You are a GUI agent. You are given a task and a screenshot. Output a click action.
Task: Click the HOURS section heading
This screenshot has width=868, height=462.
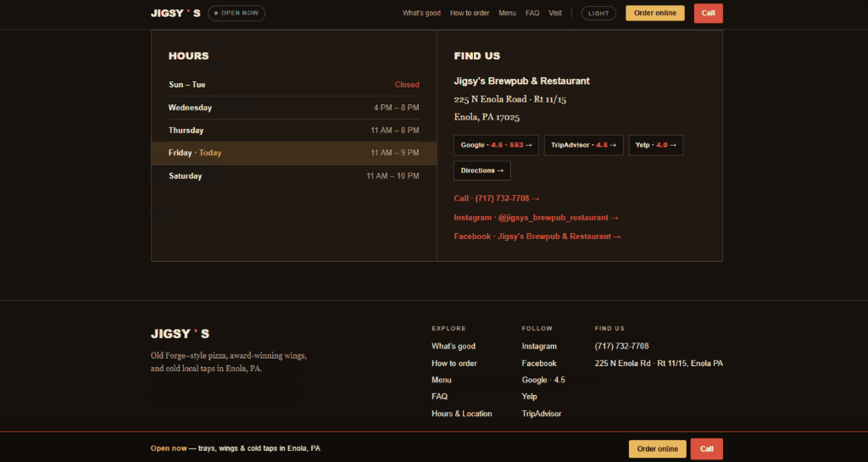click(189, 56)
